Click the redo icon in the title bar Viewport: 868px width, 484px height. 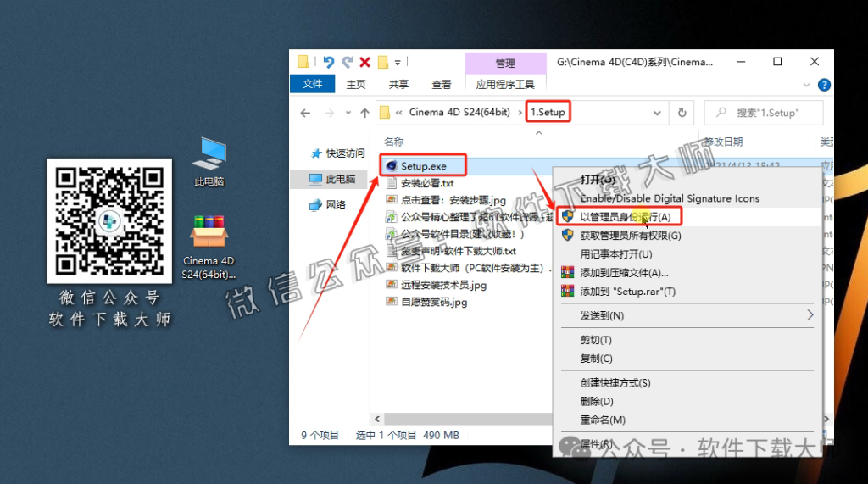[347, 62]
